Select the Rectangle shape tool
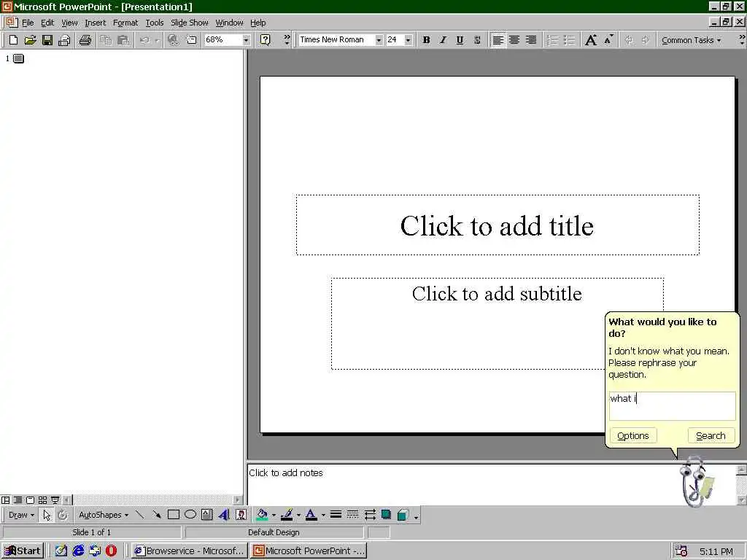This screenshot has width=747, height=560. 174,515
